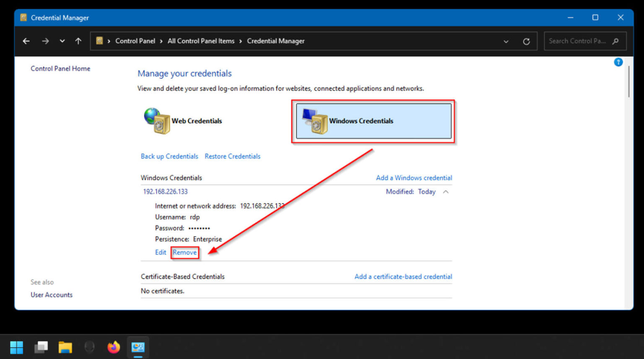Collapse the 192.168.226.133 credential details chevron

pos(446,192)
